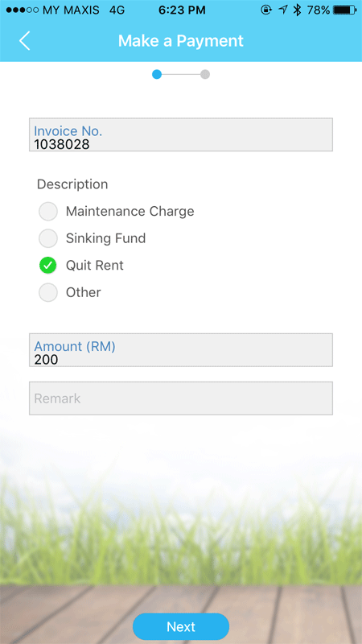The height and width of the screenshot is (644, 362).
Task: Tap the 6:23 PM clock
Action: pyautogui.click(x=182, y=10)
